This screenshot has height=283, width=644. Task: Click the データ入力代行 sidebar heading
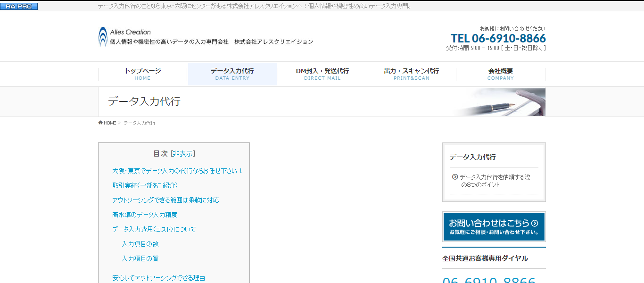point(472,157)
